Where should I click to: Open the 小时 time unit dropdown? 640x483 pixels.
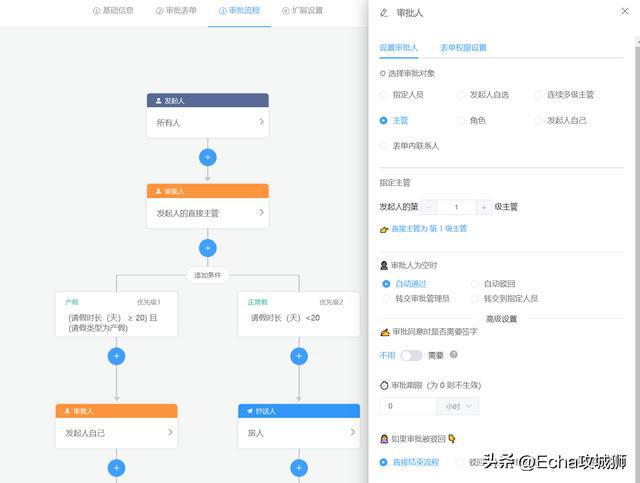click(458, 406)
